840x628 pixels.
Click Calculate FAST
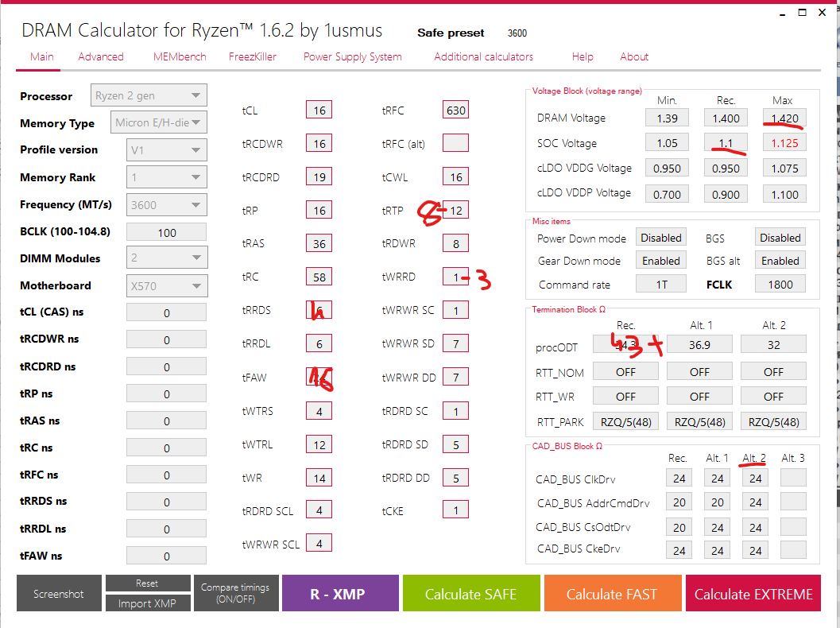(613, 593)
